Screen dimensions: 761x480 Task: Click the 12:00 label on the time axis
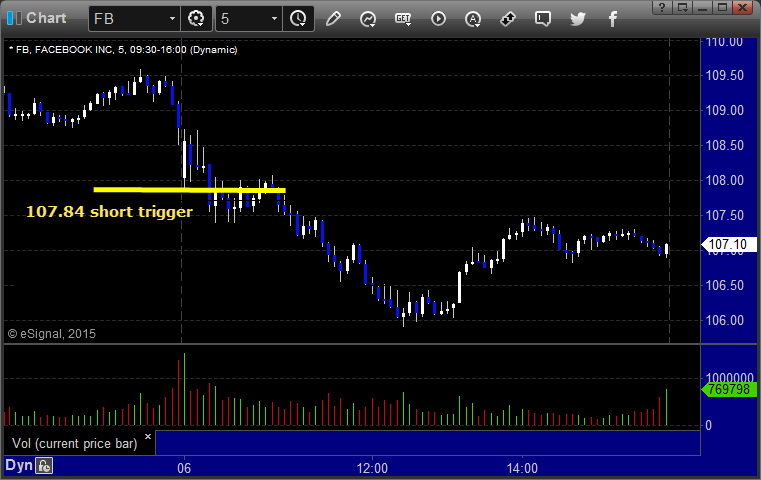[x=372, y=468]
